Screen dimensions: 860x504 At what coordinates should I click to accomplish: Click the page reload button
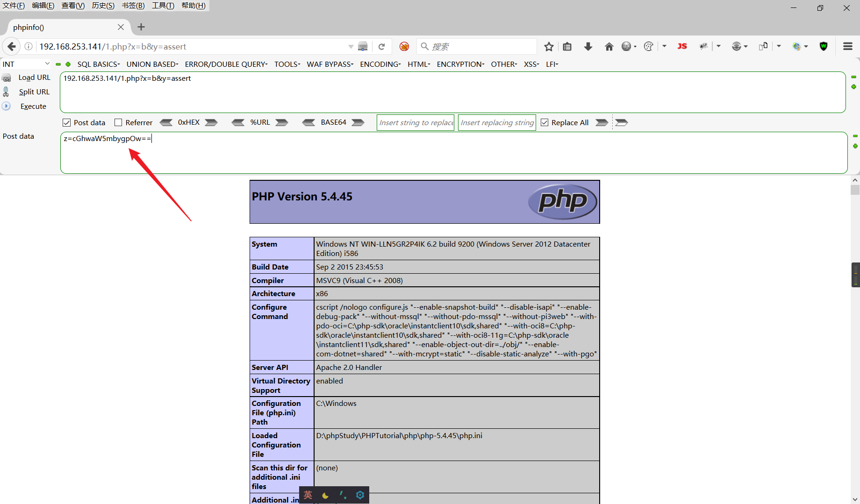[382, 46]
